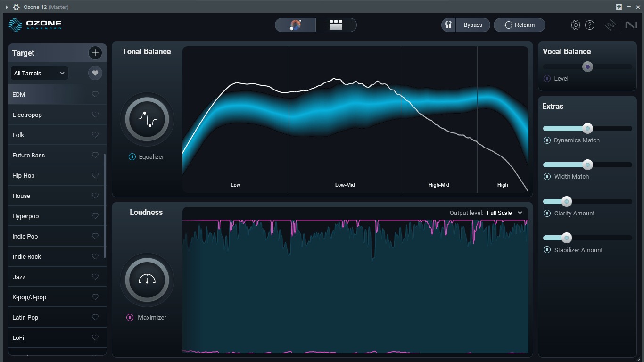Click the Target list scrollbar
The image size is (644, 362).
[105, 203]
